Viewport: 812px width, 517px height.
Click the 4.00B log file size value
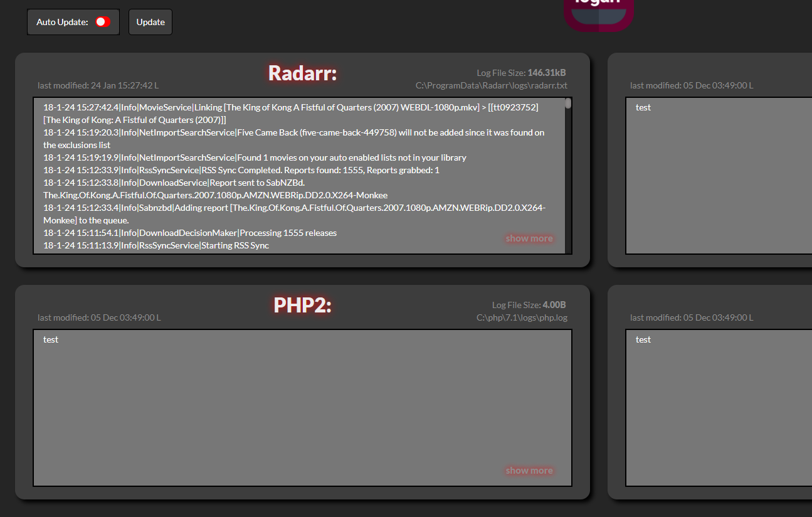coord(554,304)
